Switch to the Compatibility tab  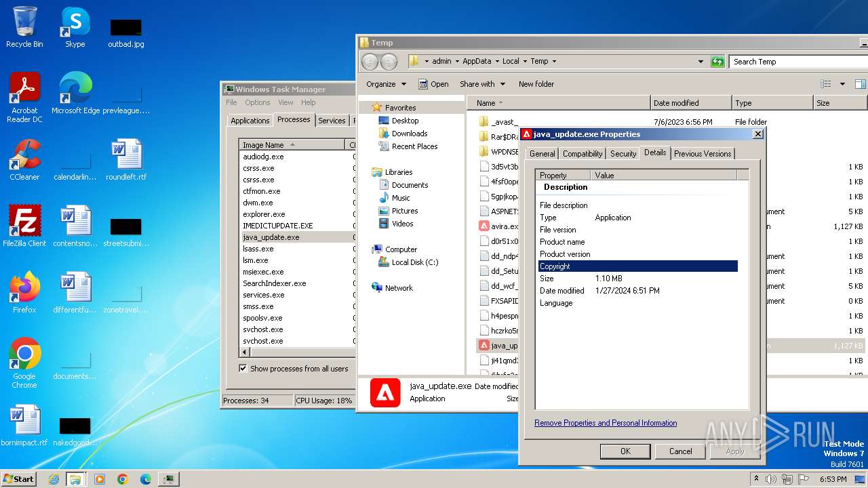point(583,154)
